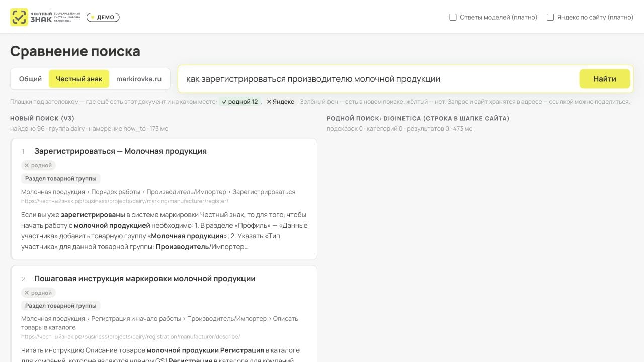This screenshot has width=644, height=362.
Task: Click the Найти button
Action: point(605,79)
